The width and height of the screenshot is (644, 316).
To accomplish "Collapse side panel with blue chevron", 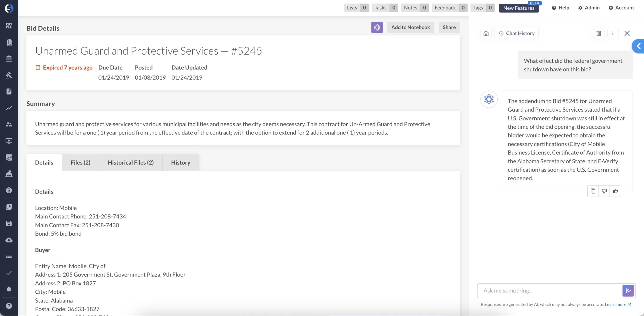I will point(638,46).
